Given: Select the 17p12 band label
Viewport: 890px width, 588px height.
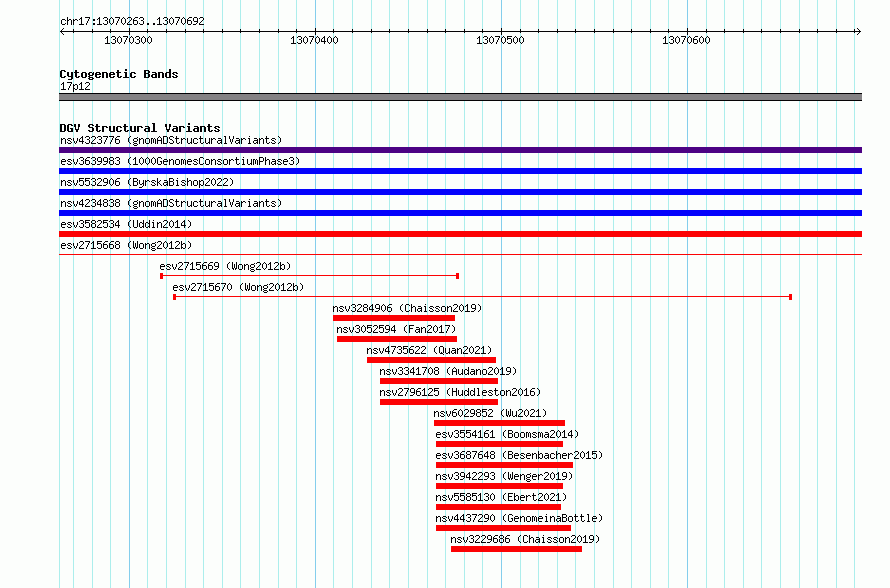Looking at the screenshot, I should point(75,86).
